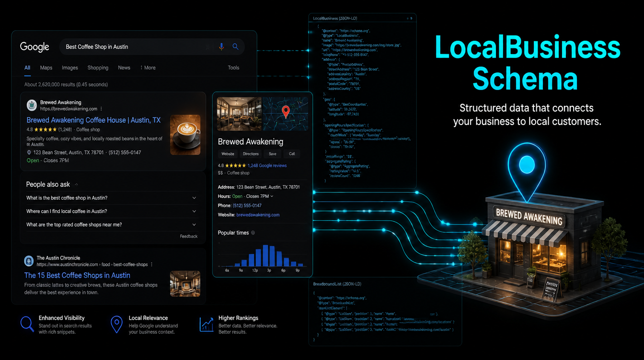The width and height of the screenshot is (644, 360).
Task: Open the 1,248 Google reviews link
Action: (267, 166)
